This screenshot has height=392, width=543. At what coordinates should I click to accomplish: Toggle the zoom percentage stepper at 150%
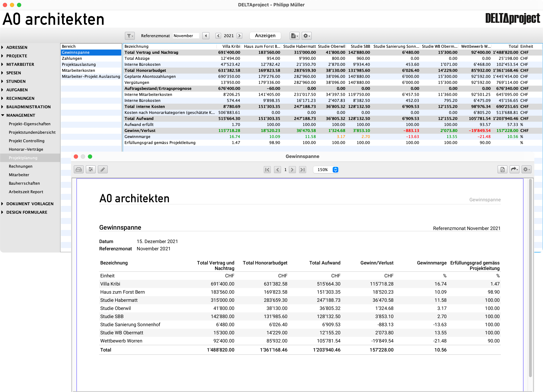[335, 170]
